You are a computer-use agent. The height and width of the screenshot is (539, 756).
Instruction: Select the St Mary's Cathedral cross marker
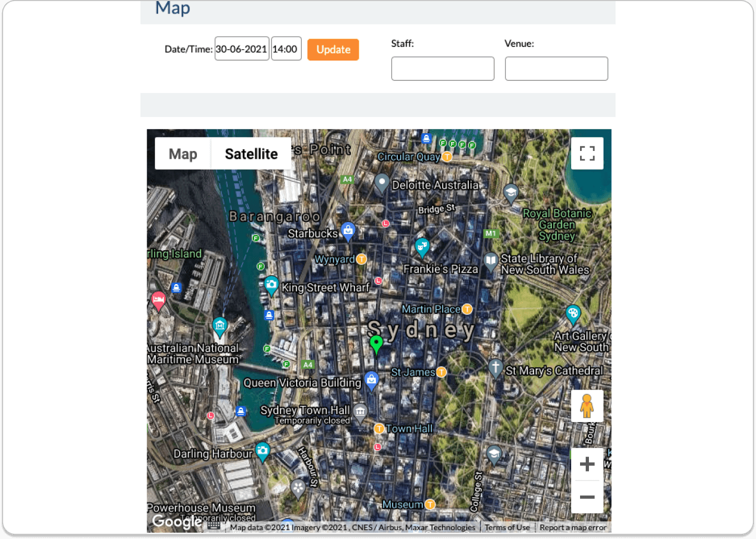tap(495, 367)
